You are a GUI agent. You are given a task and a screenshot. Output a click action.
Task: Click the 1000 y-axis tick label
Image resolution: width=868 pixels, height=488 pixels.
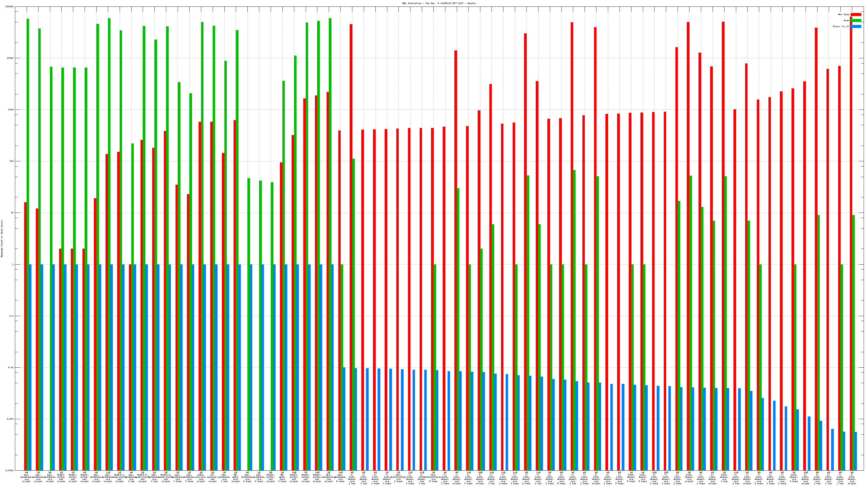pyautogui.click(x=11, y=110)
